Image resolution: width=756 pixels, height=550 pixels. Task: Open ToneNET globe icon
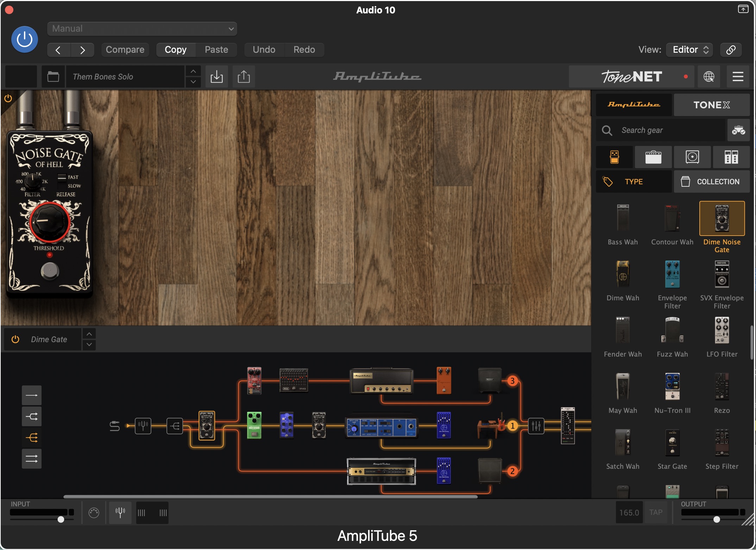point(708,76)
